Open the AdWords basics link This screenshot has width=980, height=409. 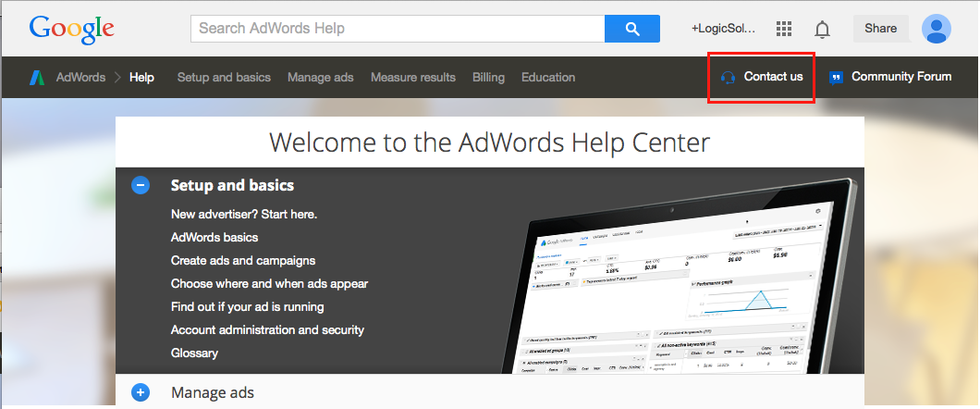[x=214, y=238]
